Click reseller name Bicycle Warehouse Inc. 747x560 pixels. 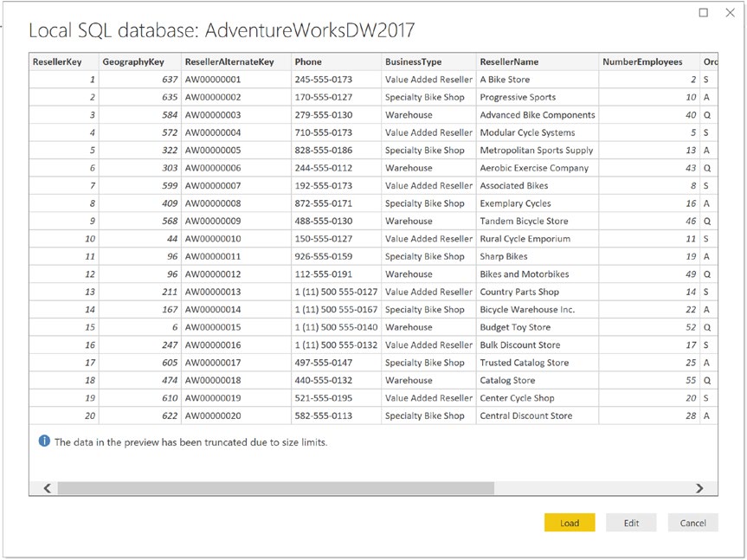527,310
